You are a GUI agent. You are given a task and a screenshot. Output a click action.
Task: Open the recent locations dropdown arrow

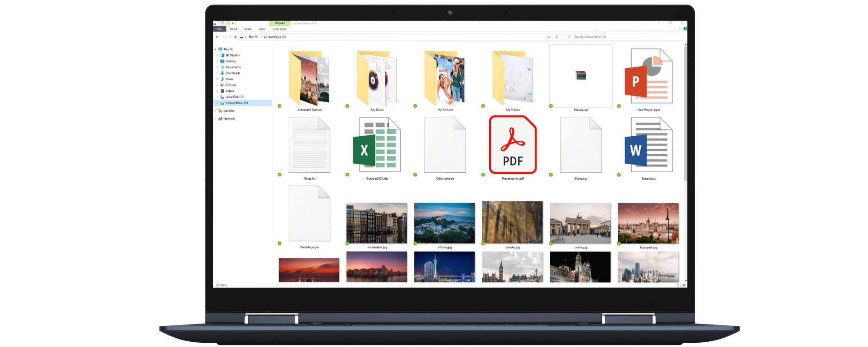coord(230,37)
